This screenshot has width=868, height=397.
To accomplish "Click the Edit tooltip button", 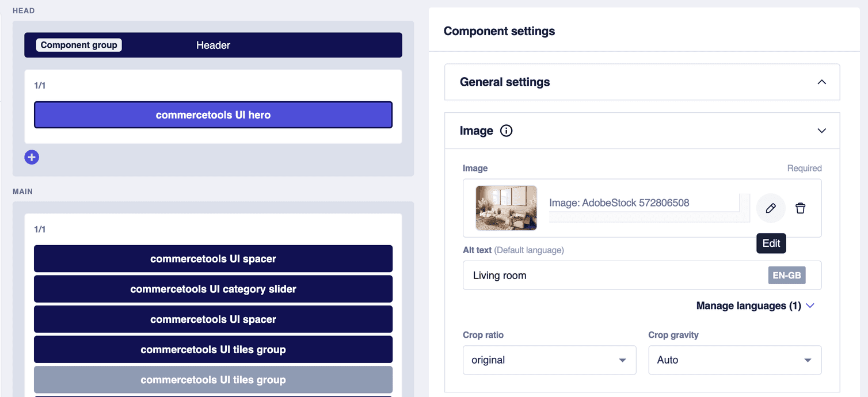I will tap(771, 243).
